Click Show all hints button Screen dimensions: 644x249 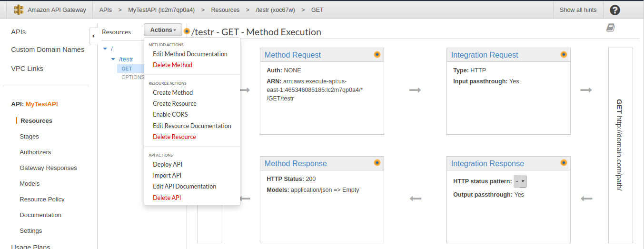[x=578, y=10]
